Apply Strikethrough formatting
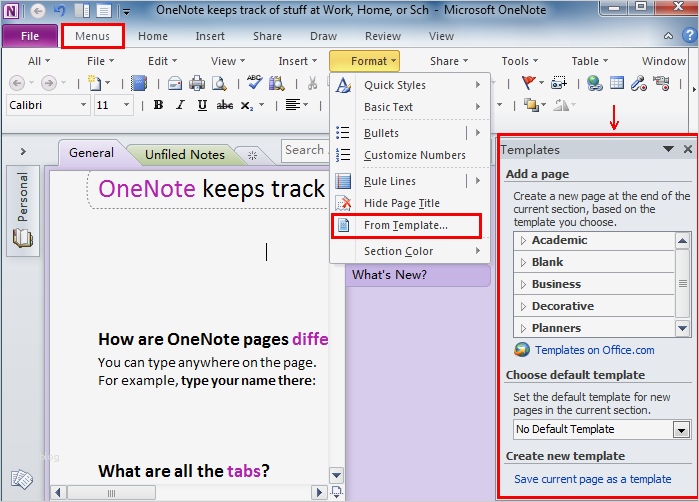This screenshot has width=699, height=502. coord(225,105)
